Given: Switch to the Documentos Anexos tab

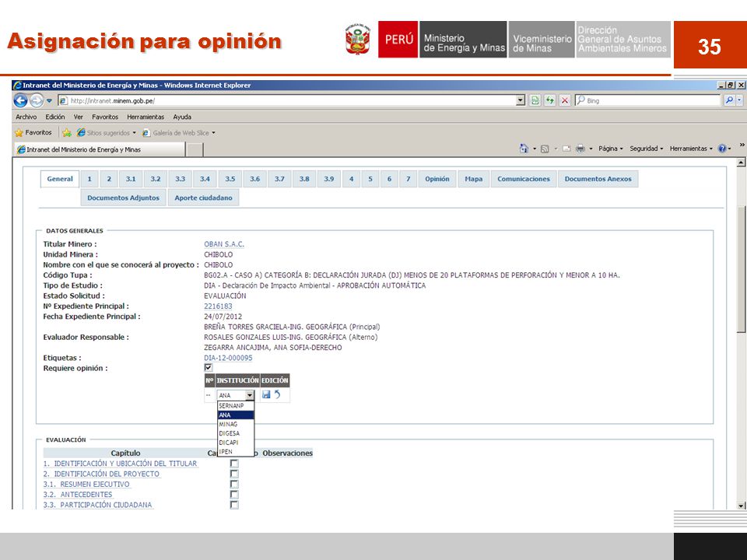Looking at the screenshot, I should point(598,179).
